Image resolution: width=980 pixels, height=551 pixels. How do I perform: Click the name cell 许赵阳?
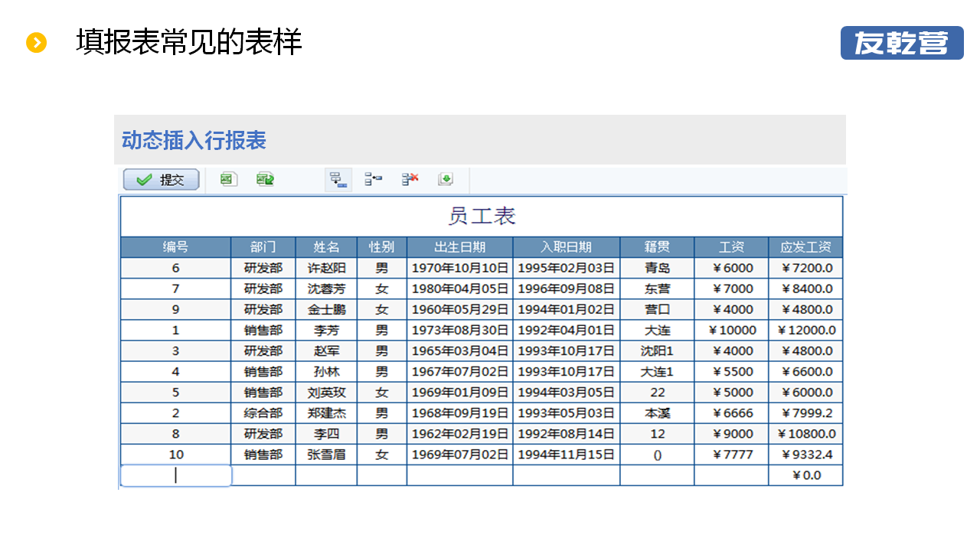tap(326, 268)
